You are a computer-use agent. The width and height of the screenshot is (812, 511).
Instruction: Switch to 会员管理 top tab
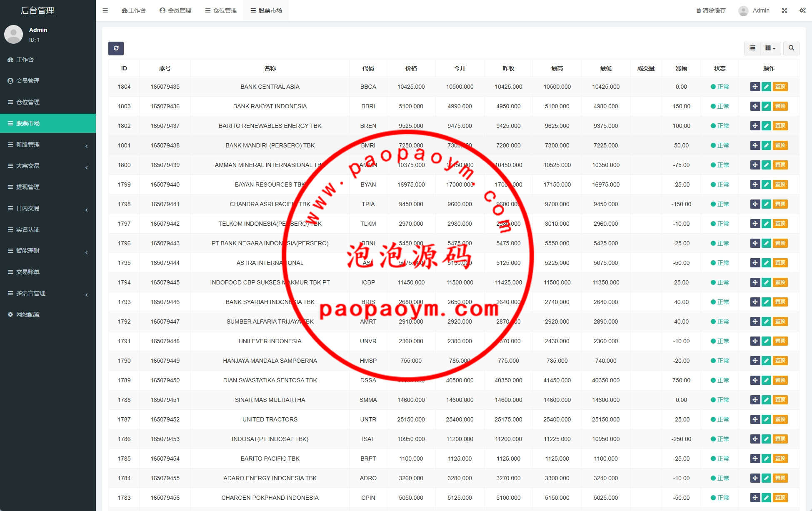(x=175, y=10)
